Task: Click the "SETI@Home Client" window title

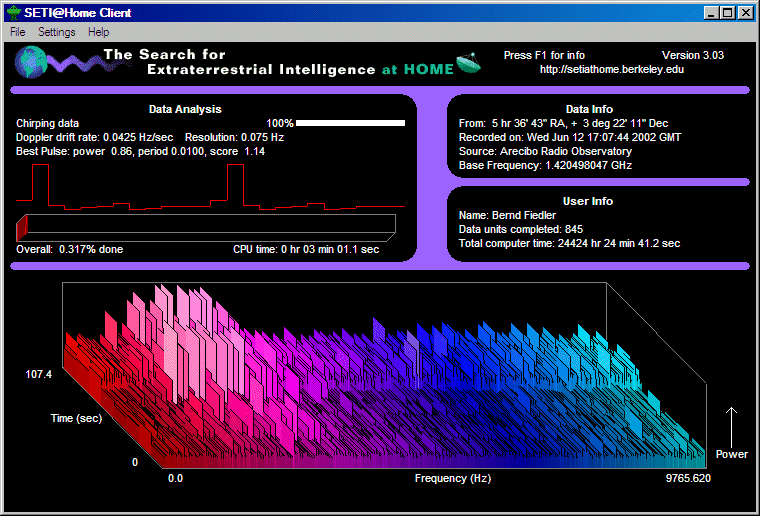Action: point(78,13)
